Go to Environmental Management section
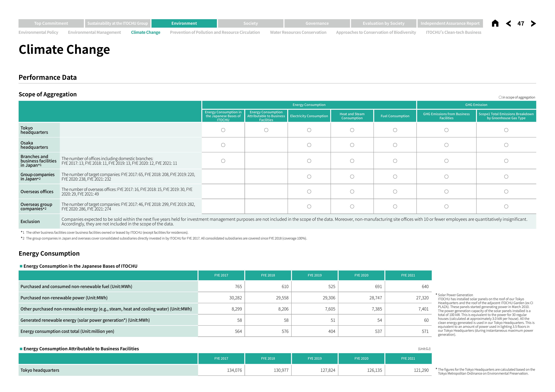Image resolution: width=555 pixels, height=392 pixels. (95, 32)
